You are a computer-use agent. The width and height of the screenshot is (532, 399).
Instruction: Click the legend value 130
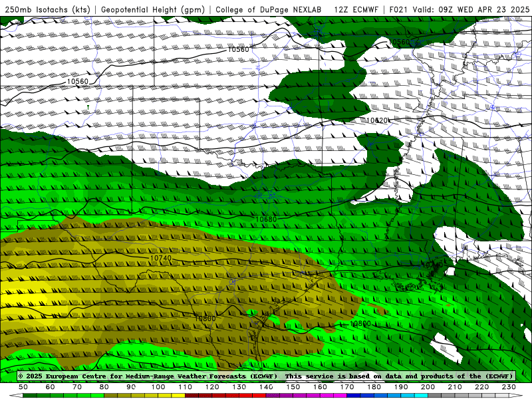[239, 387]
